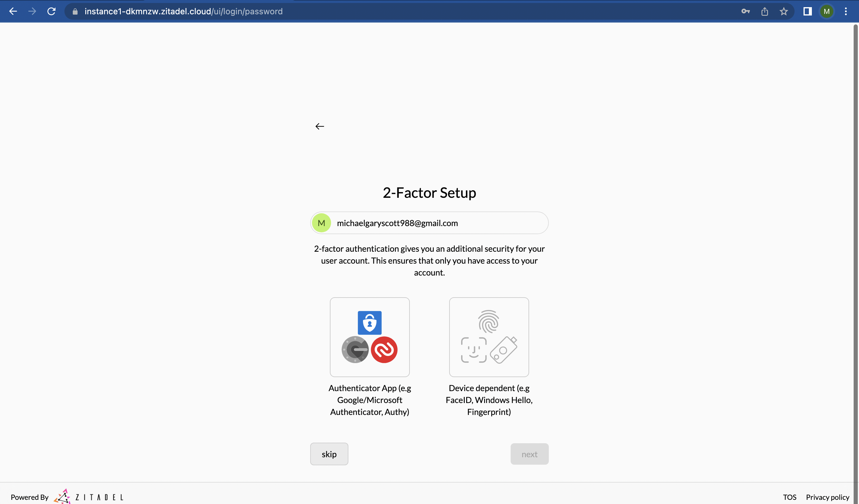This screenshot has width=859, height=504.
Task: Click the browser back arrow
Action: coord(13,11)
